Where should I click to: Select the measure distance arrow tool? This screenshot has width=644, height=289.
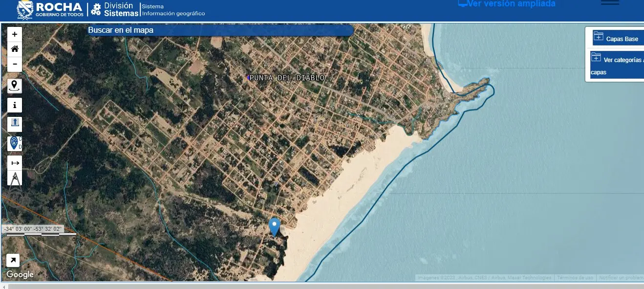(15, 163)
